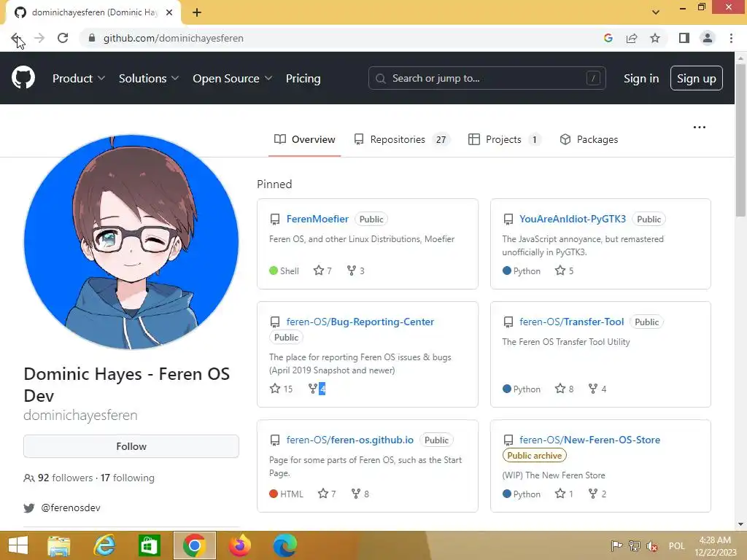Click the padlock site info icon
The image size is (747, 560).
click(91, 38)
